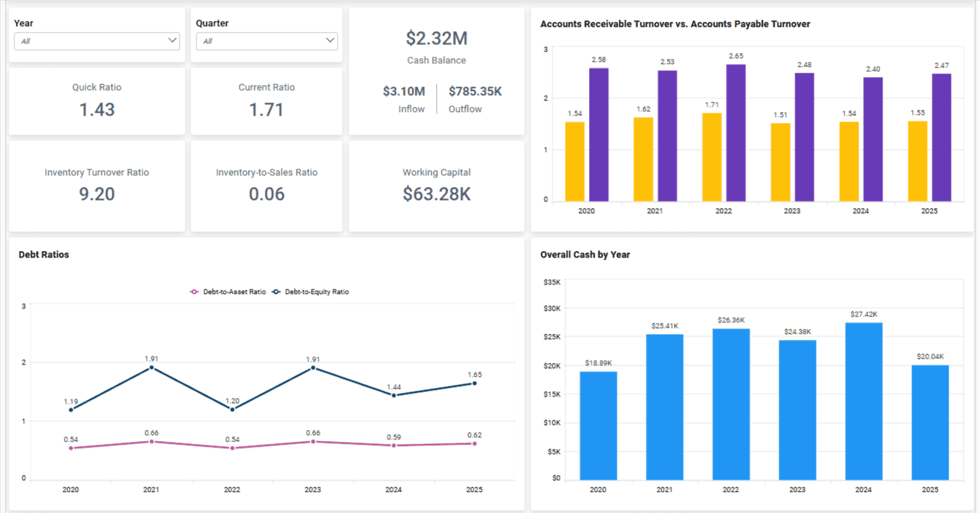Click the Debt Ratios chart title
The height and width of the screenshot is (513, 980).
point(44,255)
